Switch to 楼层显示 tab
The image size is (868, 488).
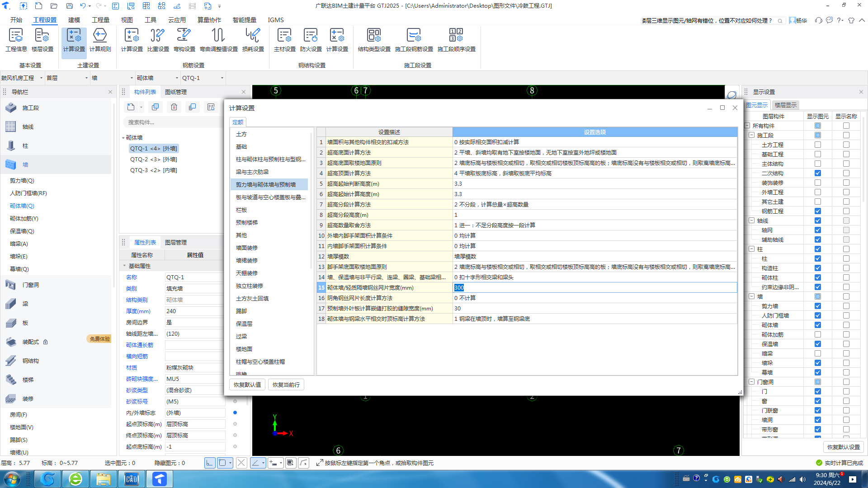(x=785, y=105)
